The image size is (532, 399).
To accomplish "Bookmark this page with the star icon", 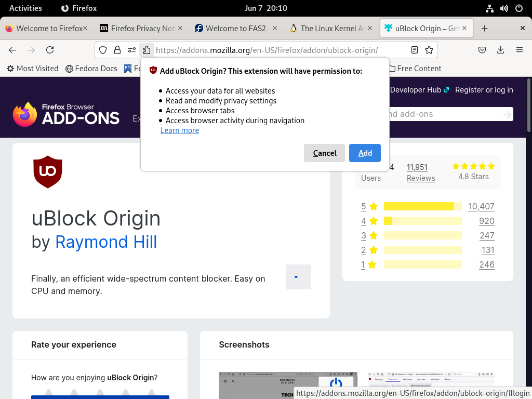I will coord(429,50).
